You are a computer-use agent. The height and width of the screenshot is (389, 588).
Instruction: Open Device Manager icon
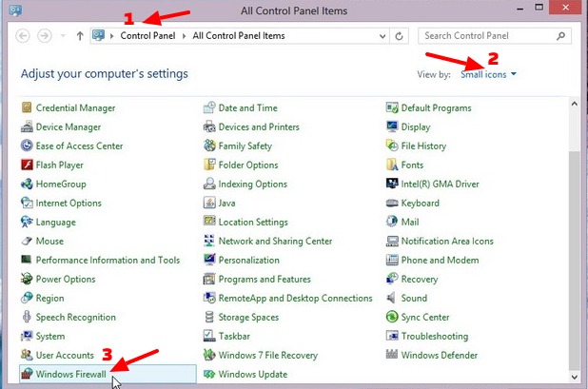click(x=27, y=127)
